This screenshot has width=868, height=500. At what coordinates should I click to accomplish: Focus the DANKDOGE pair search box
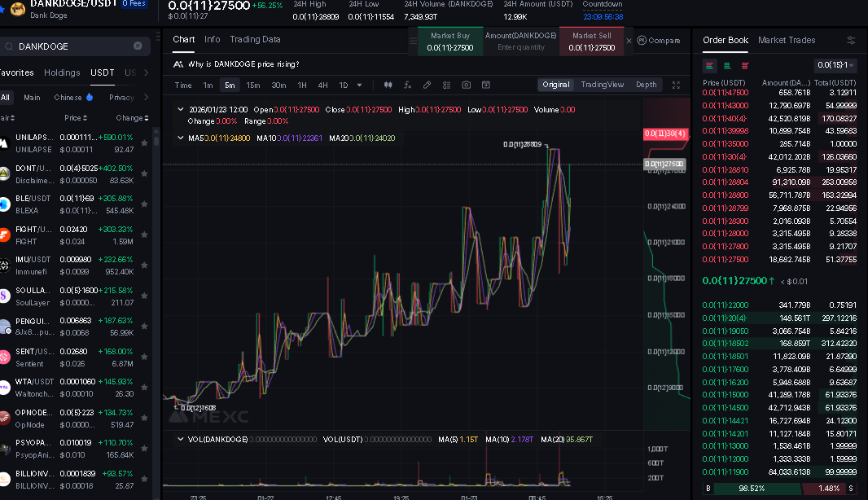(75, 46)
